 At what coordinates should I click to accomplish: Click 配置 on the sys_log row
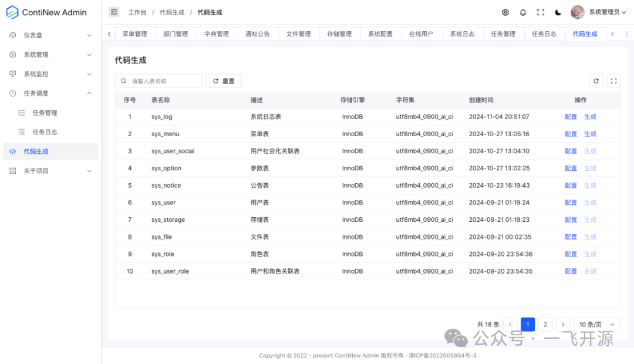(570, 116)
